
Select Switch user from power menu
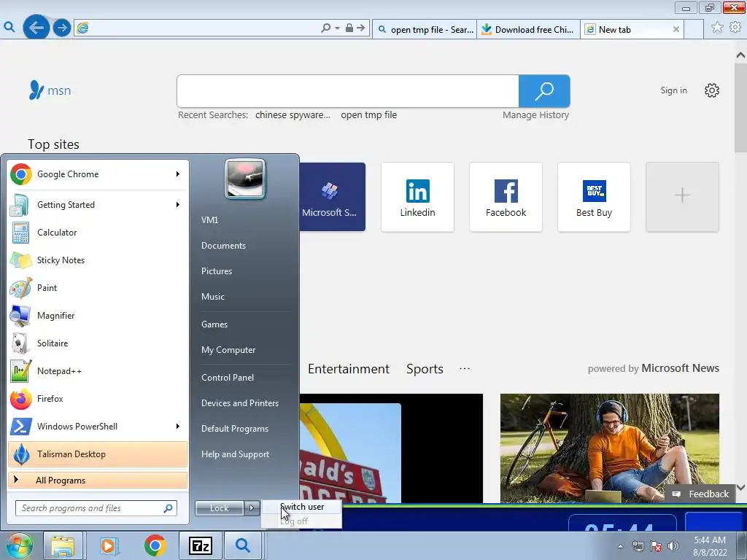[x=301, y=507]
